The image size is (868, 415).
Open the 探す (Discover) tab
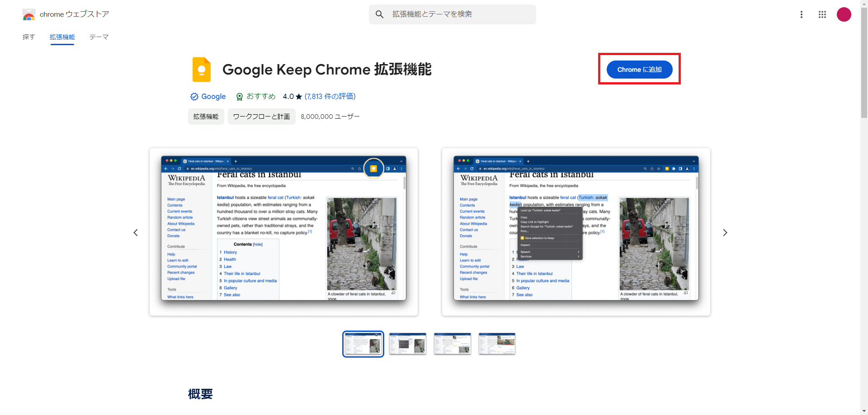click(29, 37)
